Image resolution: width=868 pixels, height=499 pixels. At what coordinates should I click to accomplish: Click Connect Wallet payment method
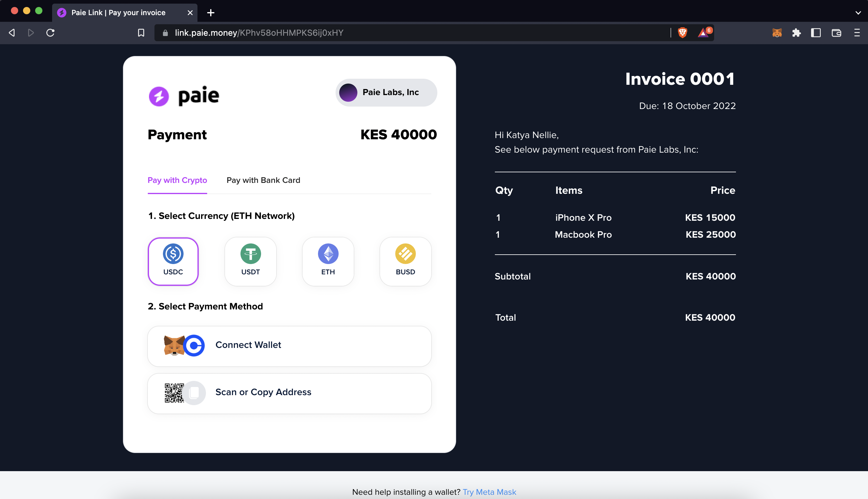click(x=289, y=346)
